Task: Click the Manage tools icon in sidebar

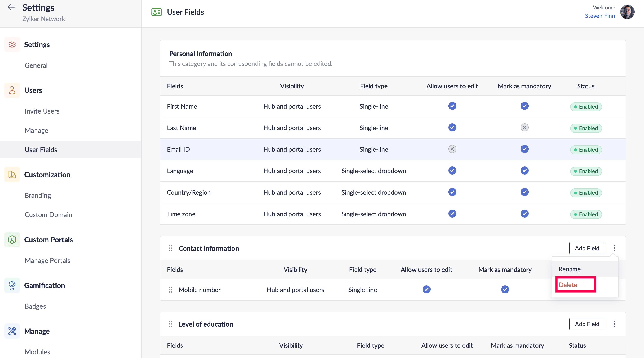Action: click(12, 331)
